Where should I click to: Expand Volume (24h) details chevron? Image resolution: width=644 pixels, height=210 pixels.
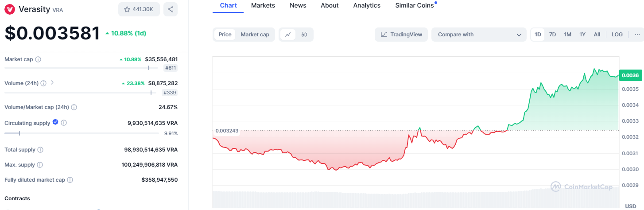coord(52,82)
